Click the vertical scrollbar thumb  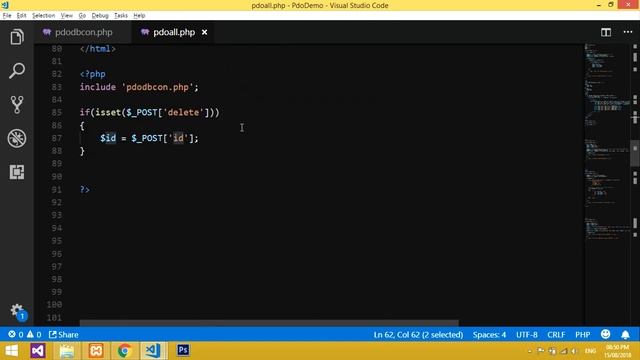coord(635,153)
